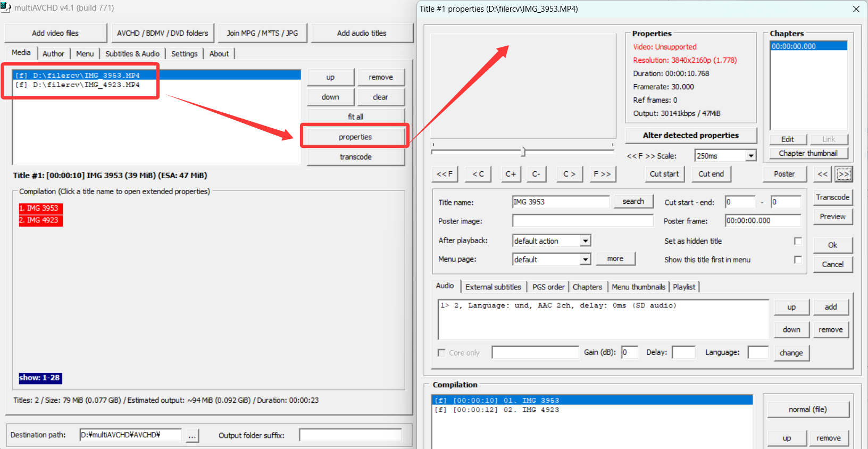The image size is (868, 449).
Task: Click the multiAVCHD app icon in title bar
Action: [6, 7]
